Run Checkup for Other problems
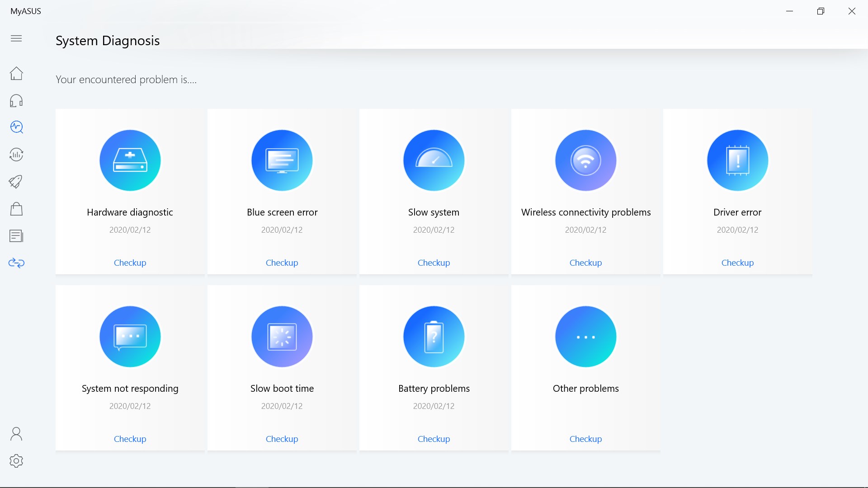The height and width of the screenshot is (488, 868). click(x=585, y=439)
